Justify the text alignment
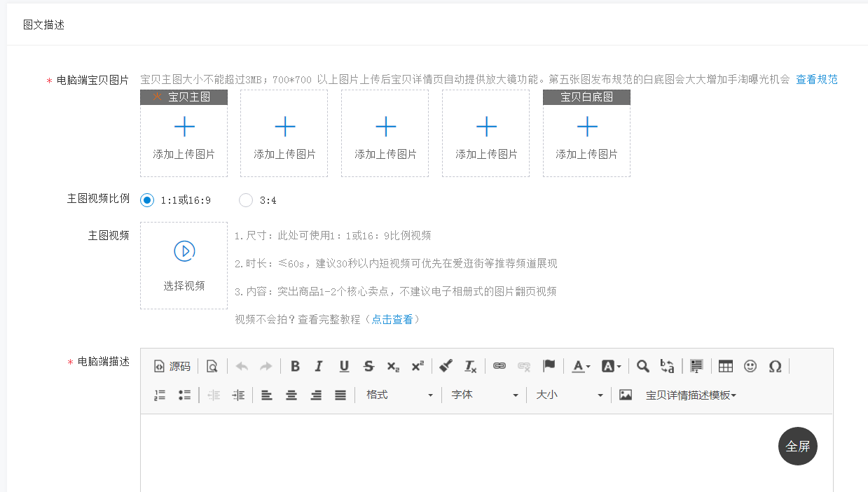 coord(340,395)
